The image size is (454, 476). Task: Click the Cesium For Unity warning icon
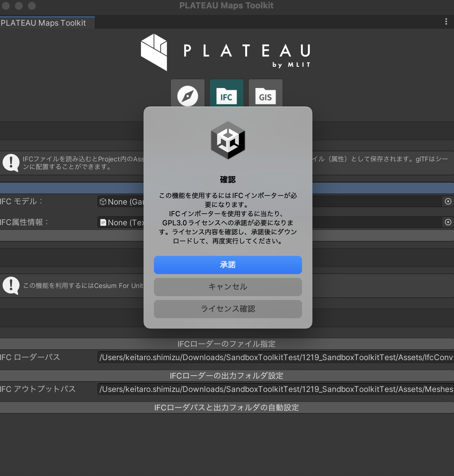click(x=11, y=285)
